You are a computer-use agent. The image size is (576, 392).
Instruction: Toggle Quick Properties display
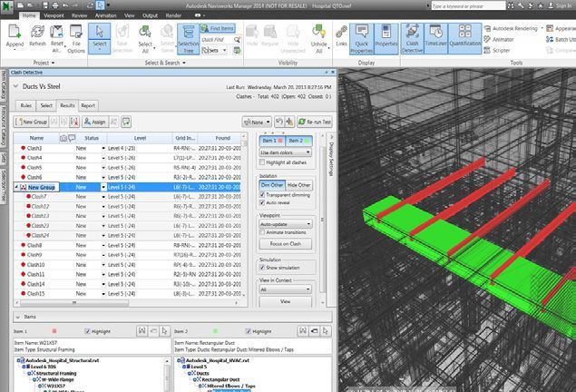click(361, 39)
